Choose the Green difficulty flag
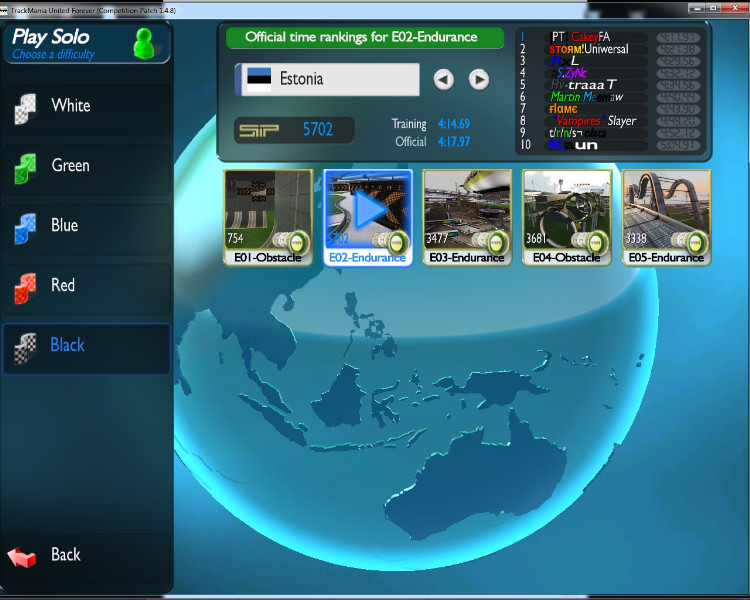The width and height of the screenshot is (750, 600). click(x=23, y=167)
